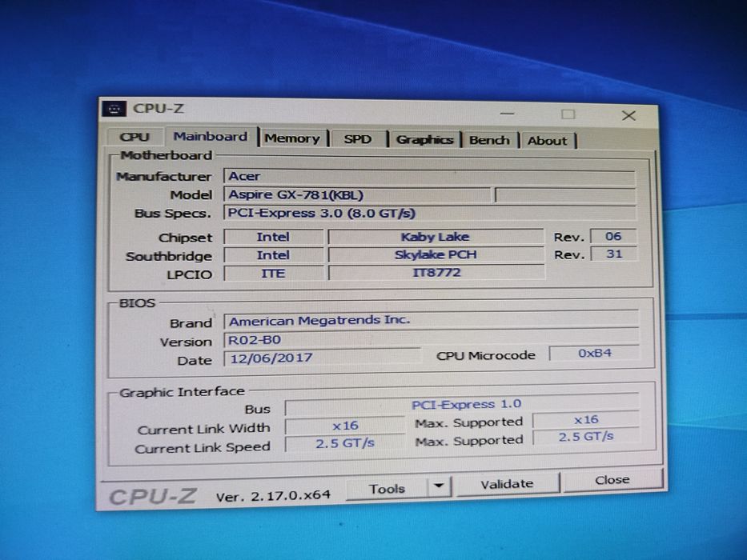Open the About tab
The height and width of the screenshot is (560, 747).
pos(548,141)
